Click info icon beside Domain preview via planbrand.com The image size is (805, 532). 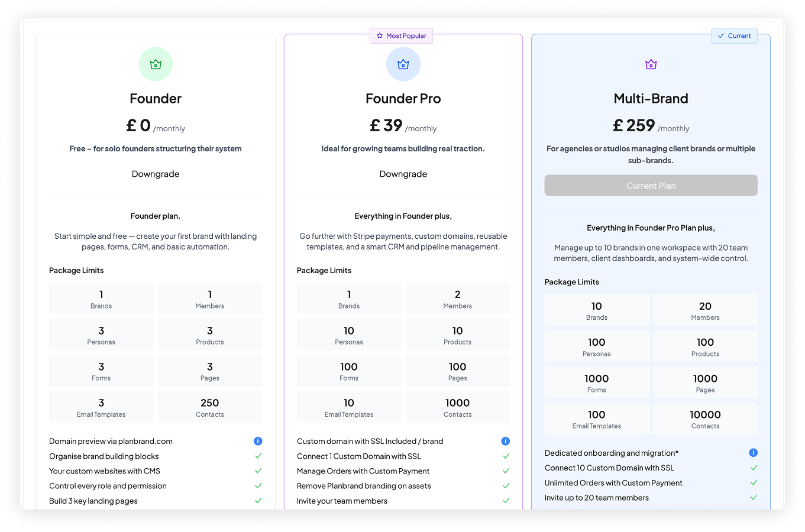click(258, 441)
